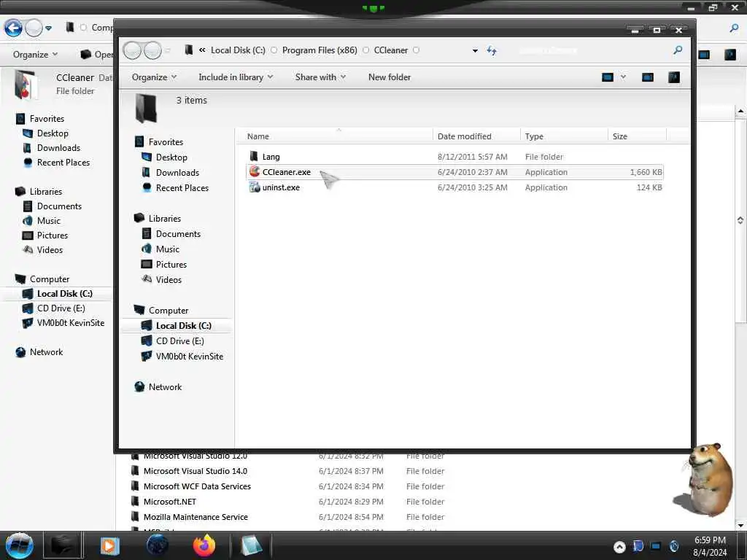Open Documents library in front window

(x=178, y=234)
